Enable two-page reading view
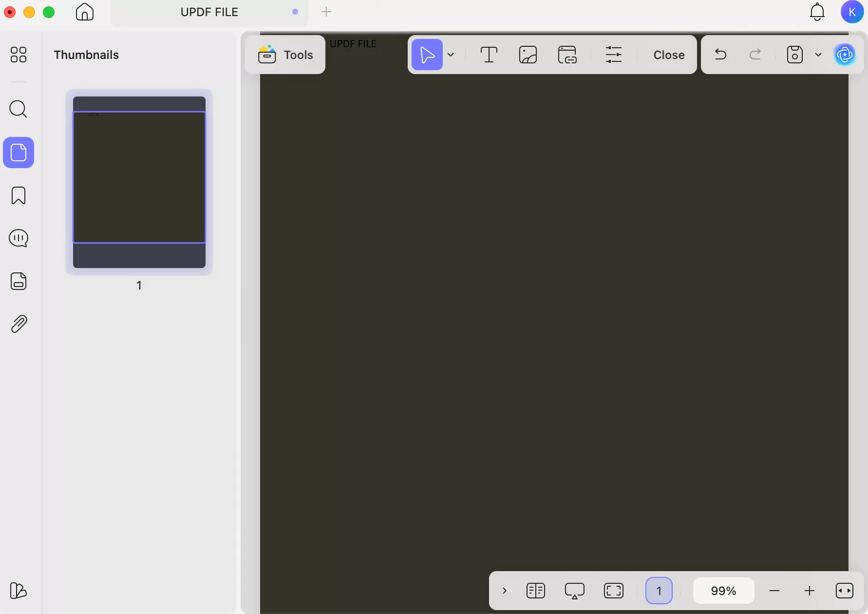The width and height of the screenshot is (868, 614). [x=536, y=591]
